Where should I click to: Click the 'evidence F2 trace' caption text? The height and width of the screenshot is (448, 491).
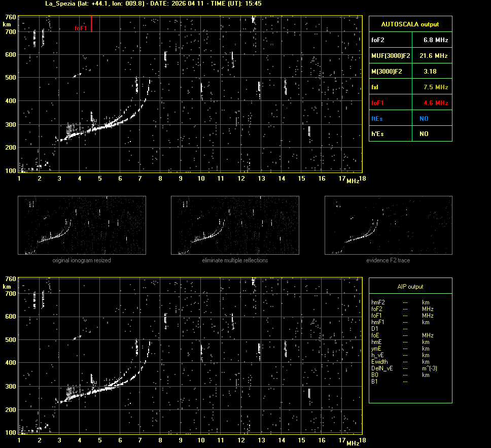[388, 260]
